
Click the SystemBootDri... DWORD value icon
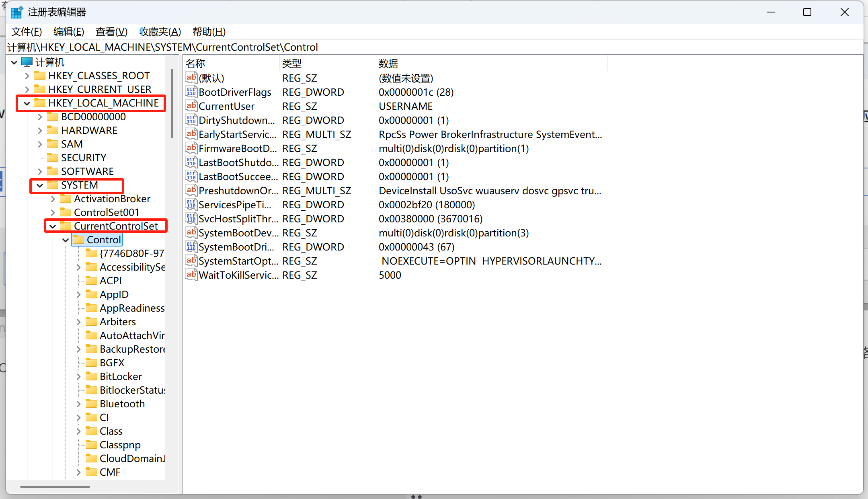coord(191,247)
